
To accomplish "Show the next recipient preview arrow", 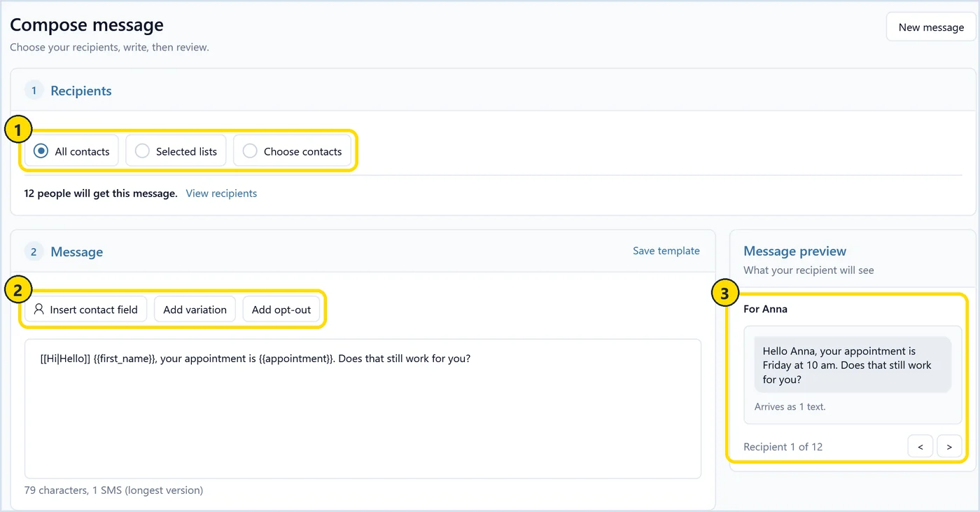I will tap(949, 446).
